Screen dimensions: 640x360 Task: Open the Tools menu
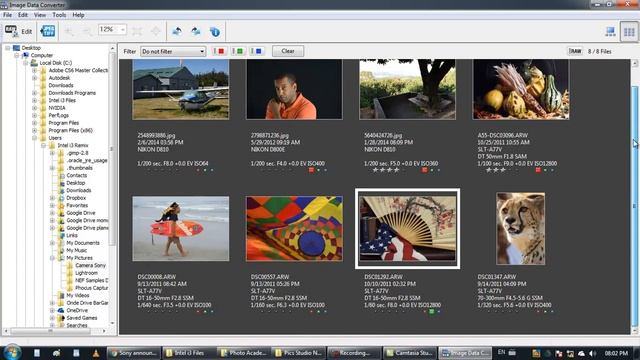point(59,15)
